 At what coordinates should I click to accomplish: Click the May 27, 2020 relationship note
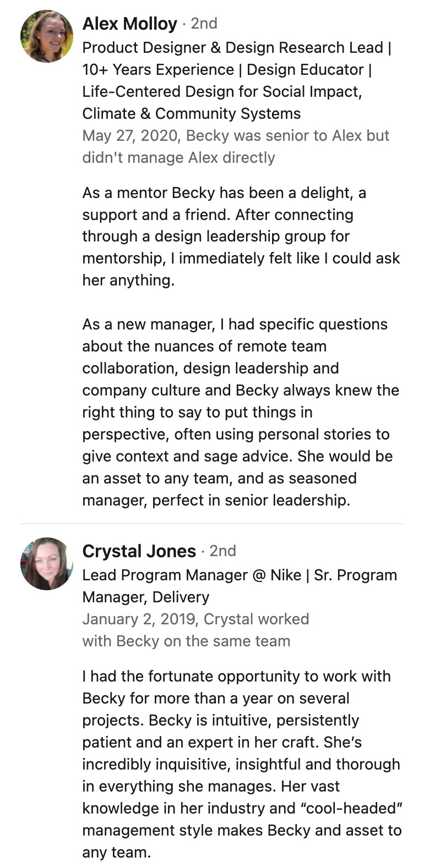tap(235, 136)
